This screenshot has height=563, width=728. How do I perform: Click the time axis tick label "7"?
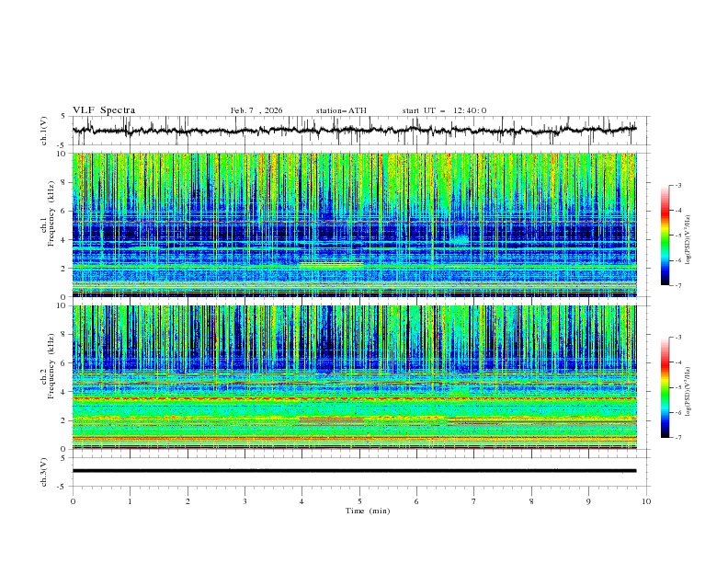coord(474,501)
